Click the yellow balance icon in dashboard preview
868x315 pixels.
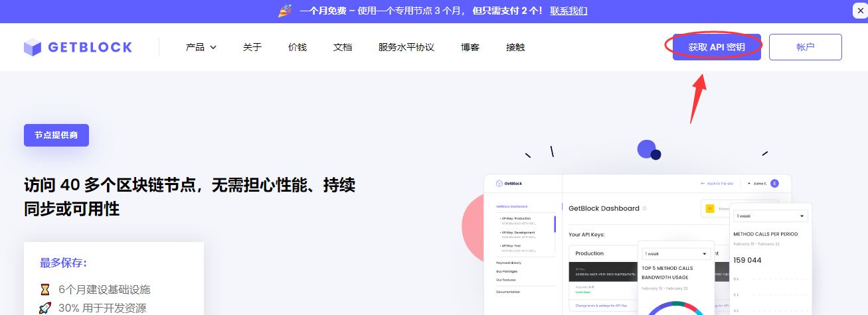point(710,209)
